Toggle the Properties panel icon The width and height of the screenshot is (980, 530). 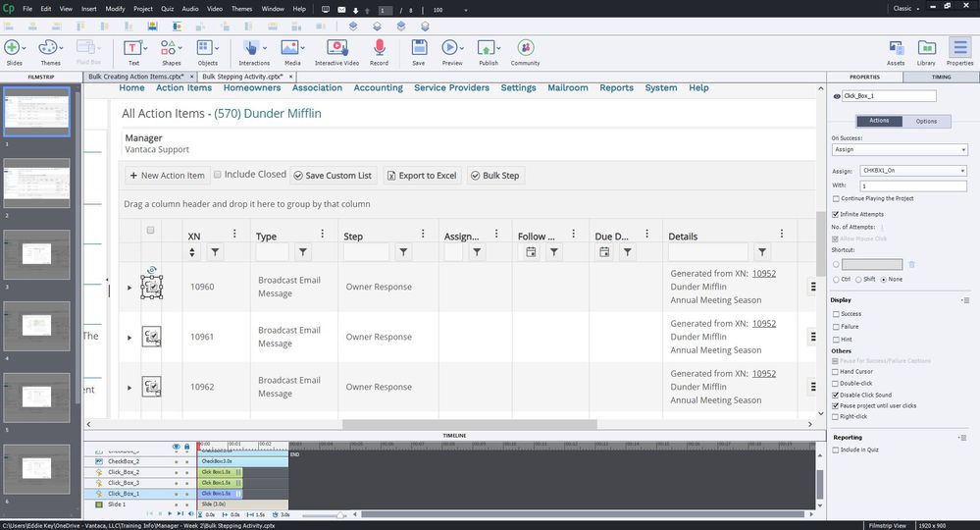(960, 48)
